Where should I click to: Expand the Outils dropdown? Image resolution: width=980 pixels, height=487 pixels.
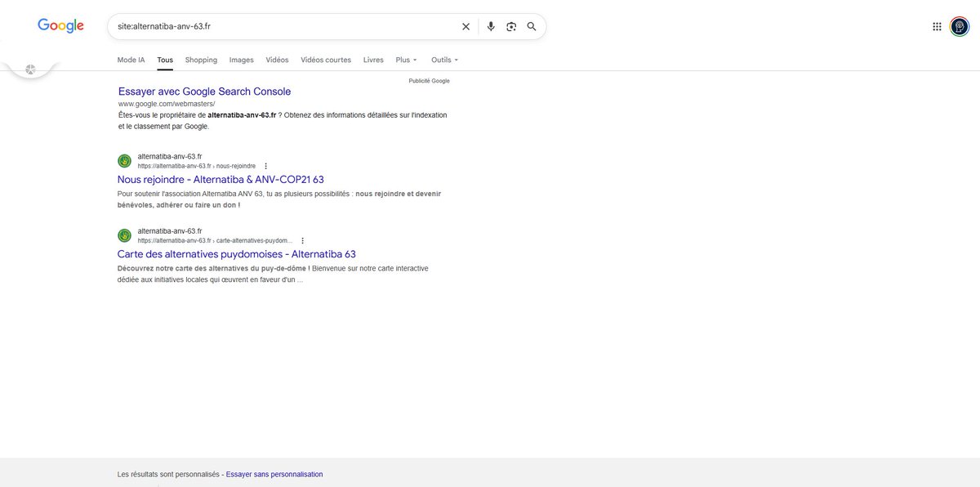coord(444,60)
